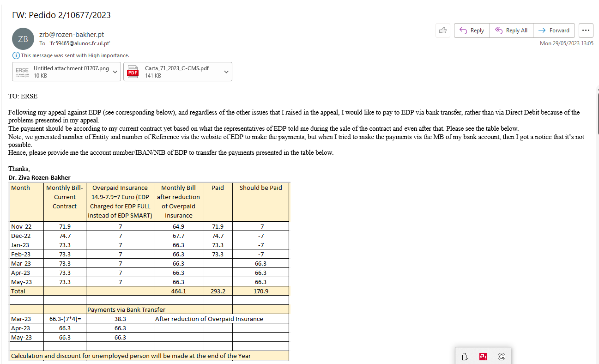Expand dropdown for Carta_71_2023_C-CMS.pdf
The image size is (599, 364).
point(226,72)
